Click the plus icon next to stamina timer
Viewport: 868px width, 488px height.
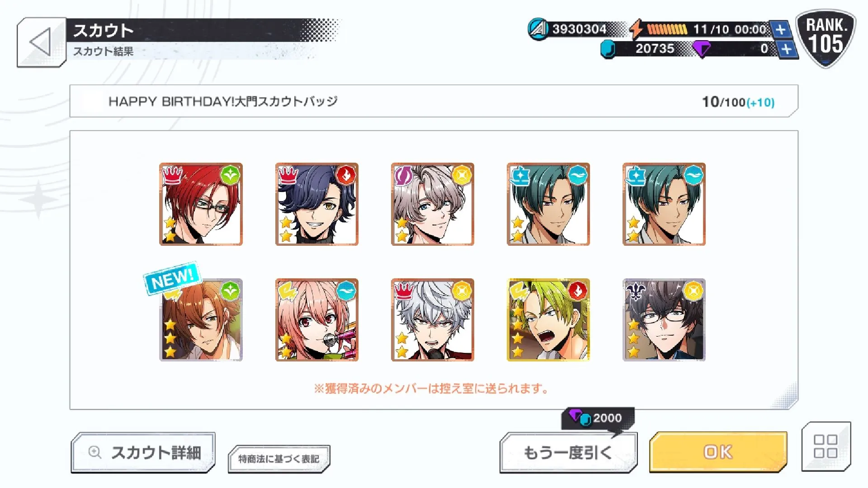pyautogui.click(x=780, y=29)
